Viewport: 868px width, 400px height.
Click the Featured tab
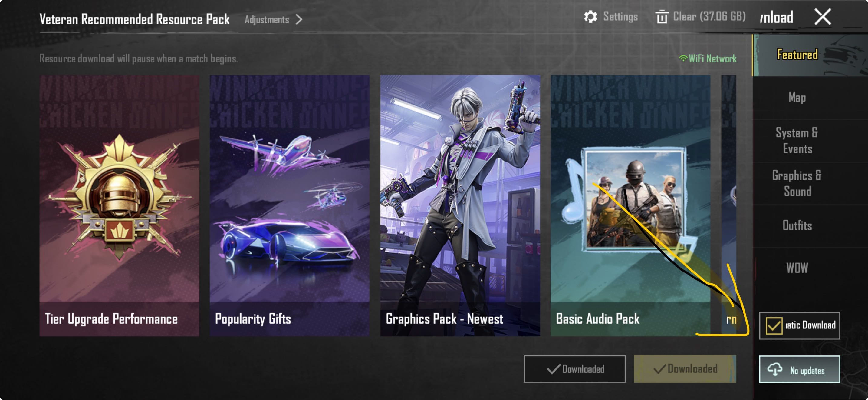[x=797, y=55]
